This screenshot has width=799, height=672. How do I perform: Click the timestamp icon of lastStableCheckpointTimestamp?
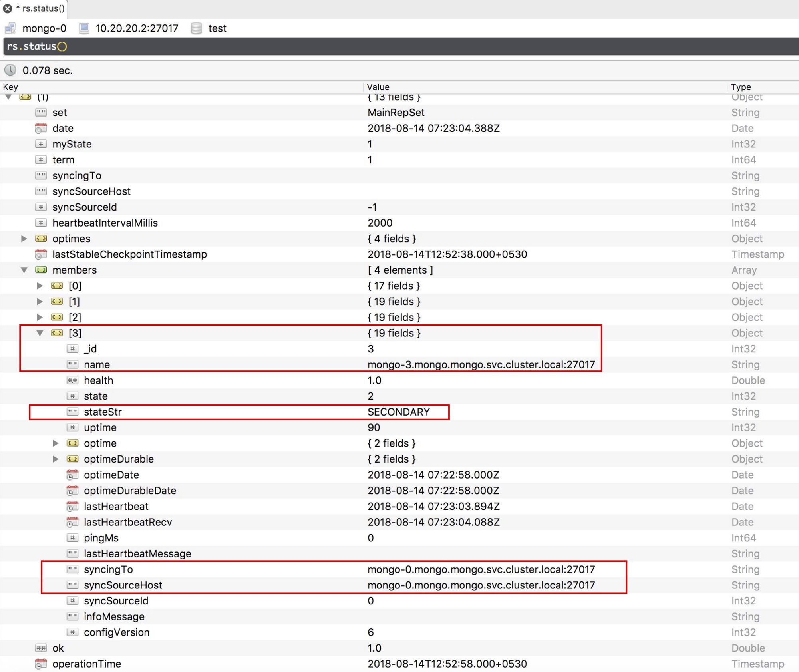[x=41, y=254]
